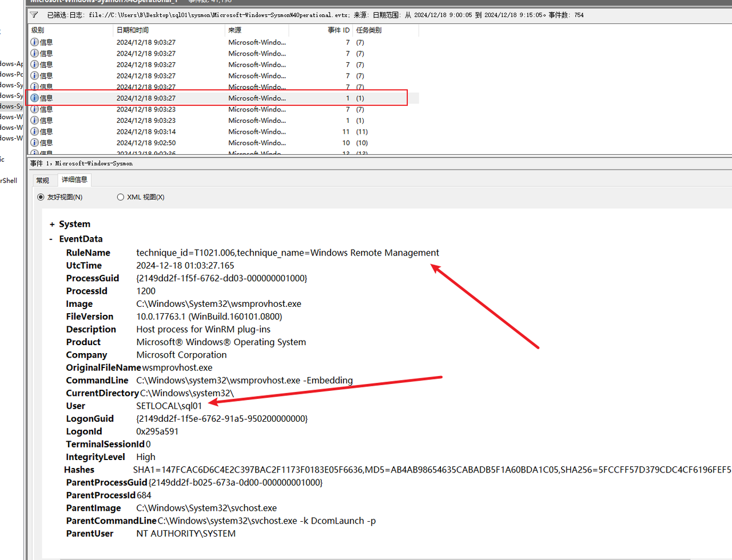The image size is (732, 560).
Task: Click the info icon of the 9:03:27 event ID 1 row
Action: tap(34, 98)
